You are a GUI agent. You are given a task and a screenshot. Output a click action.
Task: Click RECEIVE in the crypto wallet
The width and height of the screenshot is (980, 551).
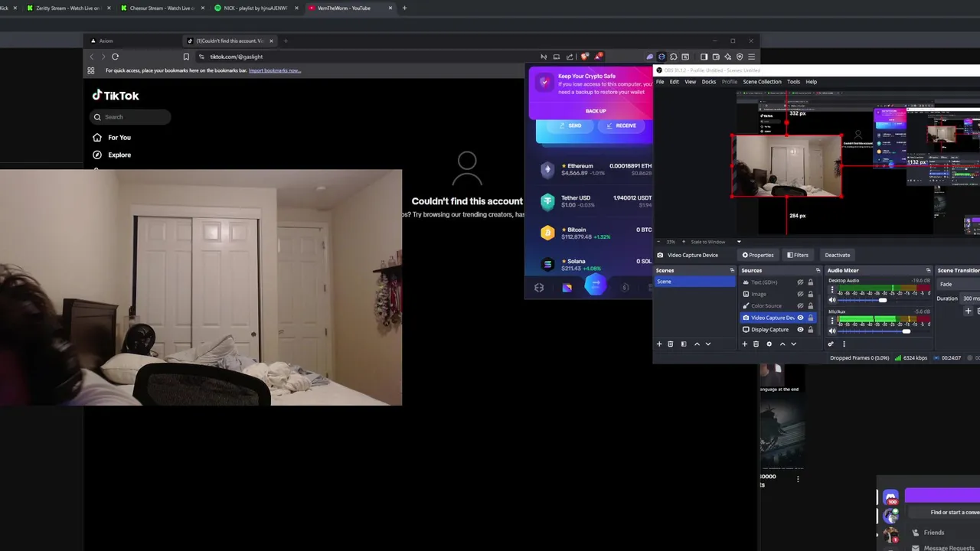(621, 126)
